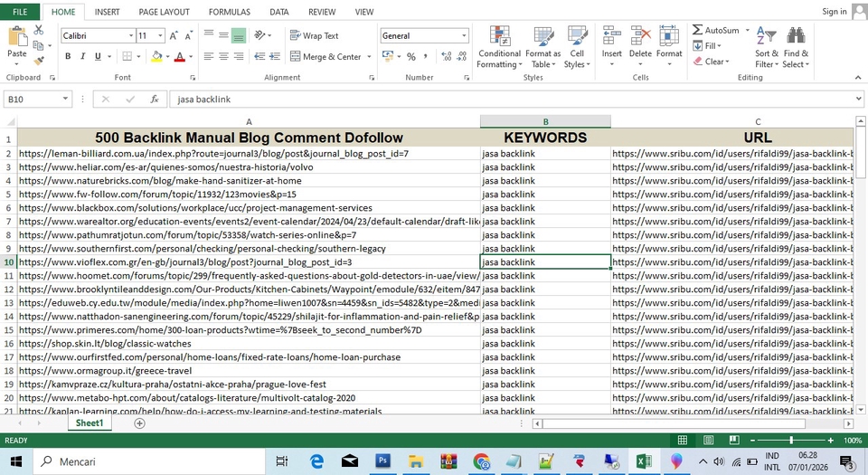Viewport: 868px width, 475px height.
Task: Toggle Italic formatting
Action: [82, 56]
